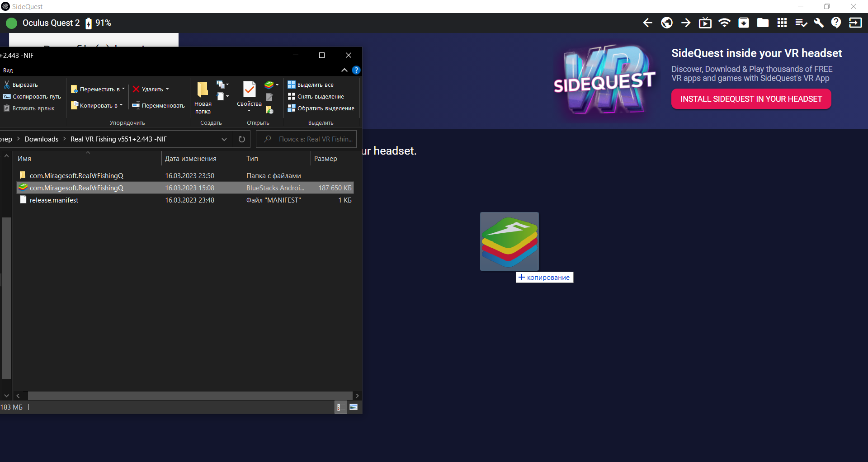Click install APK from folder icon

coord(744,23)
